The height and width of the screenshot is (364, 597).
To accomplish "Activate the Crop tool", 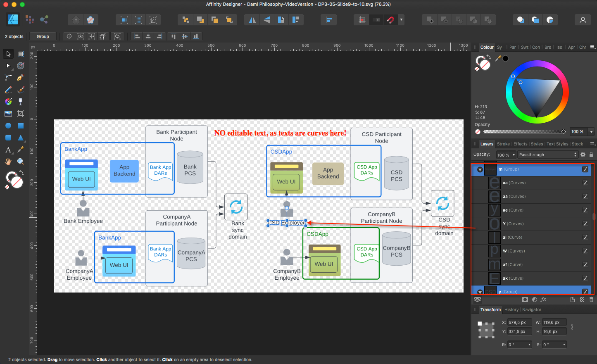I will pos(20,114).
